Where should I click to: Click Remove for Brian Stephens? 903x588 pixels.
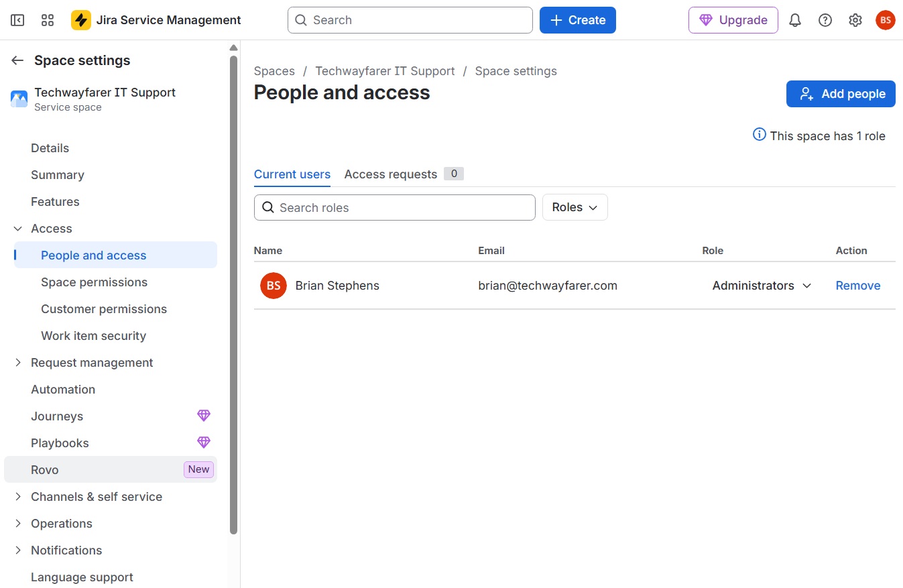858,286
